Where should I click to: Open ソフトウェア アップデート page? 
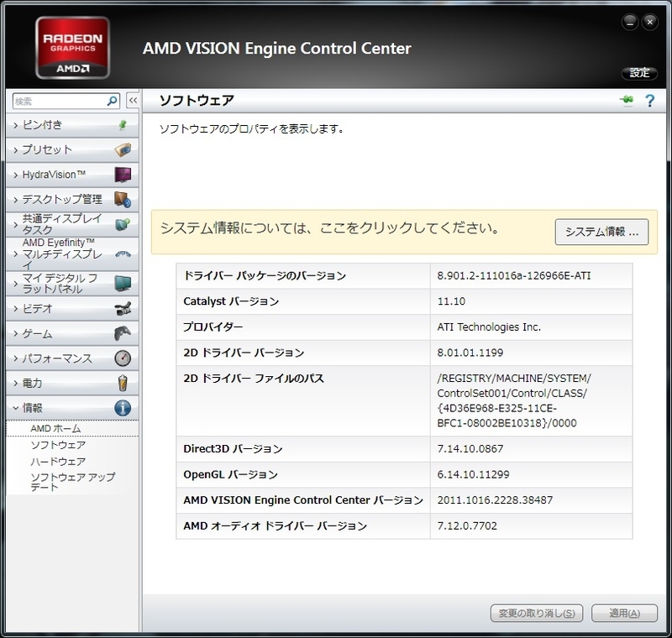pyautogui.click(x=72, y=482)
